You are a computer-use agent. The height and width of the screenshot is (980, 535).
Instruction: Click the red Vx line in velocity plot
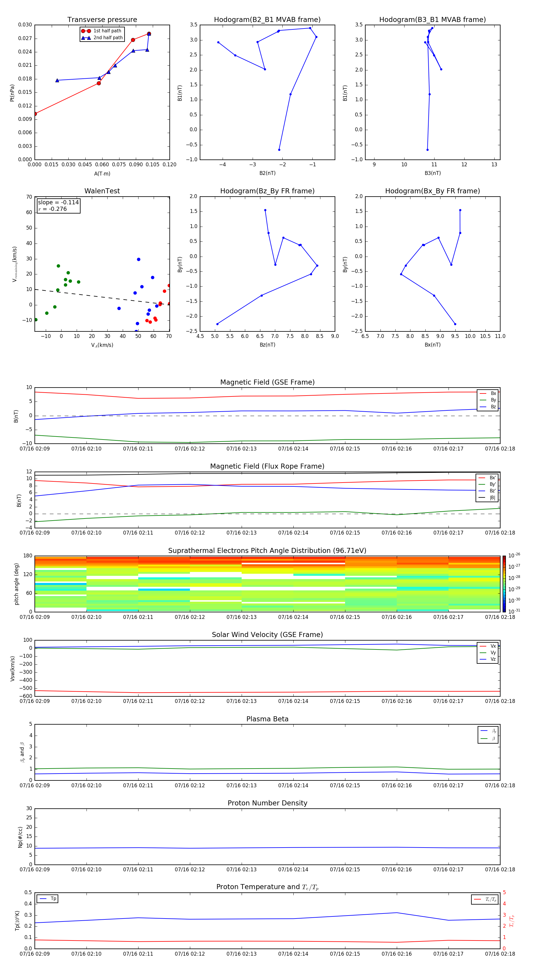point(267,692)
